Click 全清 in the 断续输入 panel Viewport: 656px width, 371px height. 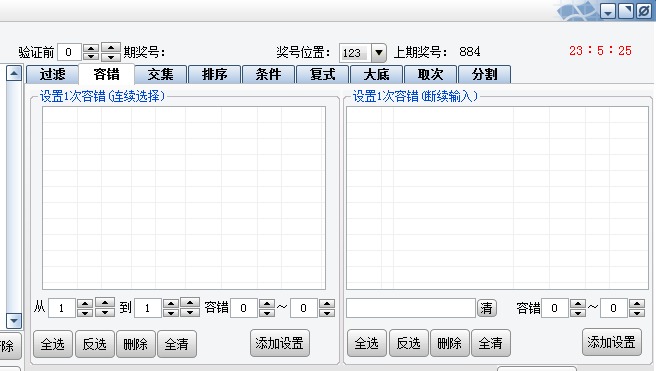pyautogui.click(x=490, y=343)
